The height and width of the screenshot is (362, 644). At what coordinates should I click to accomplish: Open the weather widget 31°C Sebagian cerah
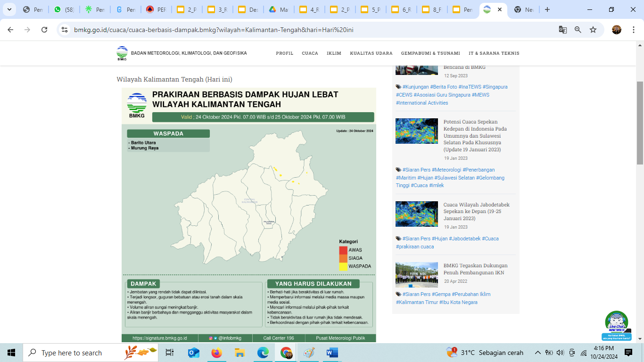point(485,353)
